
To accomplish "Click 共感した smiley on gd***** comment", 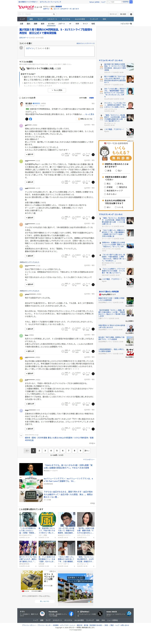I will pos(63,155).
